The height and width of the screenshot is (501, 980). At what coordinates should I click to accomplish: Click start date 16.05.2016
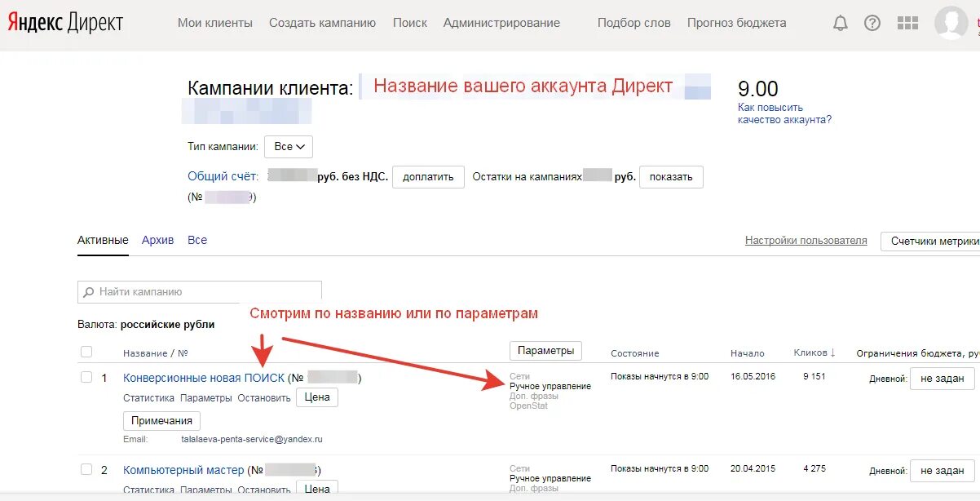753,376
